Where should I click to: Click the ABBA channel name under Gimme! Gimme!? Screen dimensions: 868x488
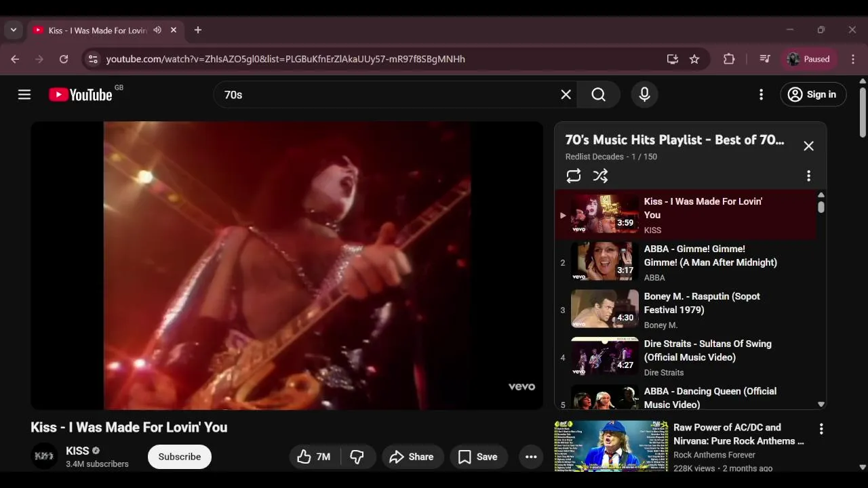click(x=654, y=278)
